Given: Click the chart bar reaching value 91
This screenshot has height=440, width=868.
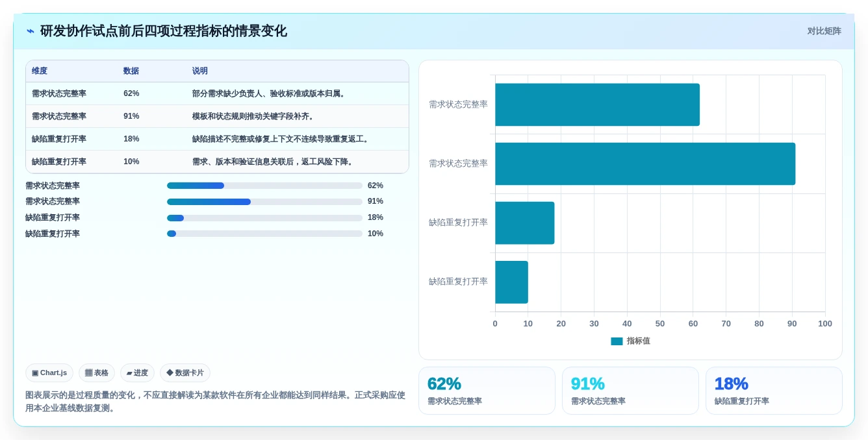Looking at the screenshot, I should pyautogui.click(x=645, y=164).
